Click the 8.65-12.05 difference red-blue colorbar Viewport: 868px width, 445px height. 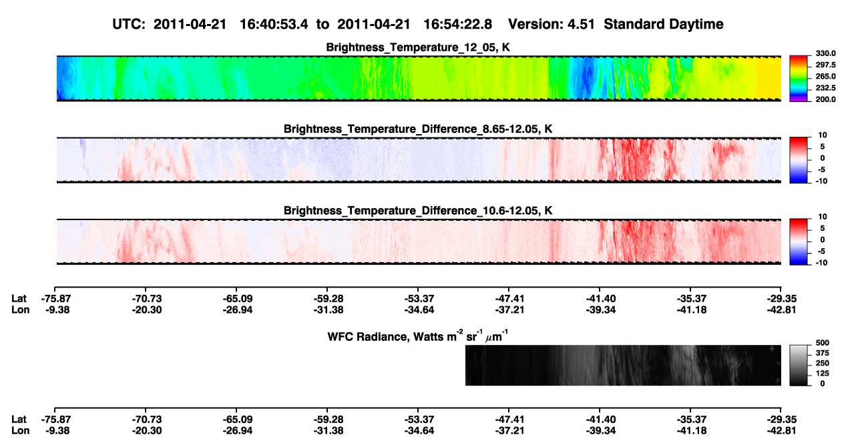(x=799, y=160)
